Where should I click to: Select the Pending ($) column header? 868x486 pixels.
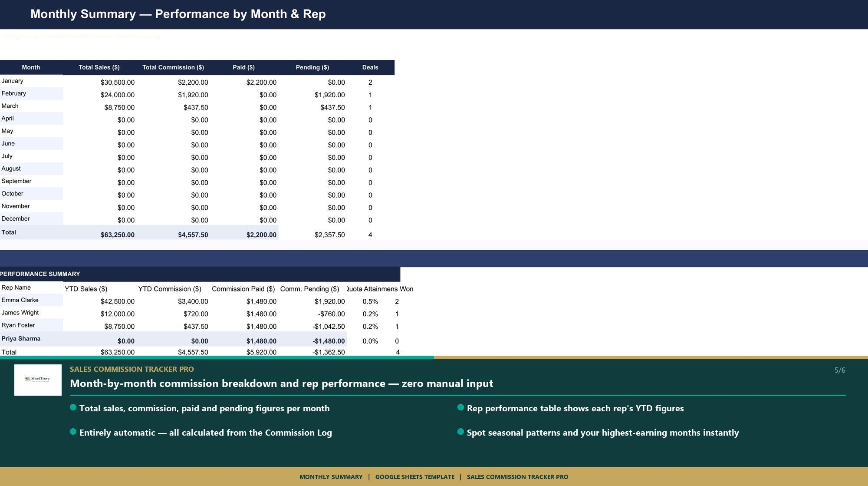(312, 67)
